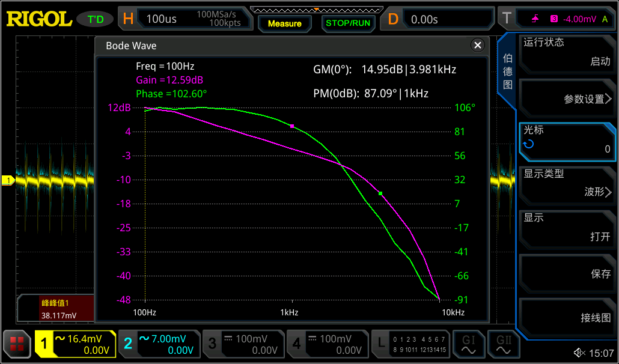Click the T trigger settings icon

(x=507, y=19)
